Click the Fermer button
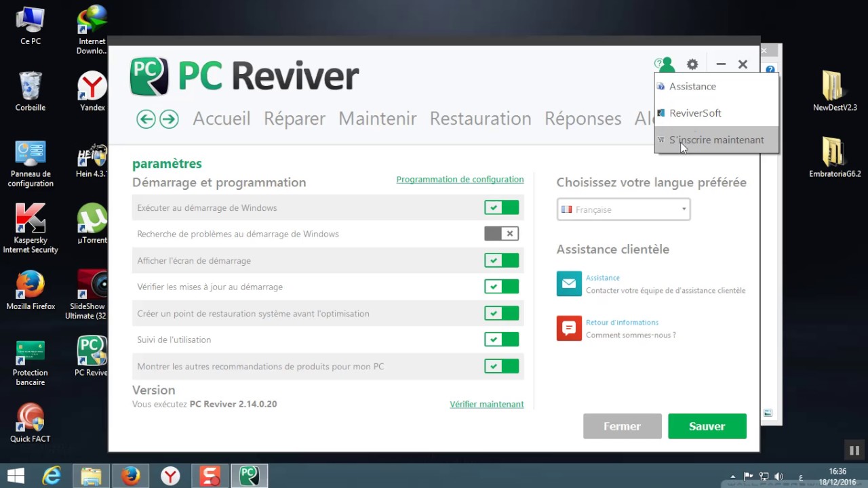Viewport: 868px width, 488px height. (623, 426)
